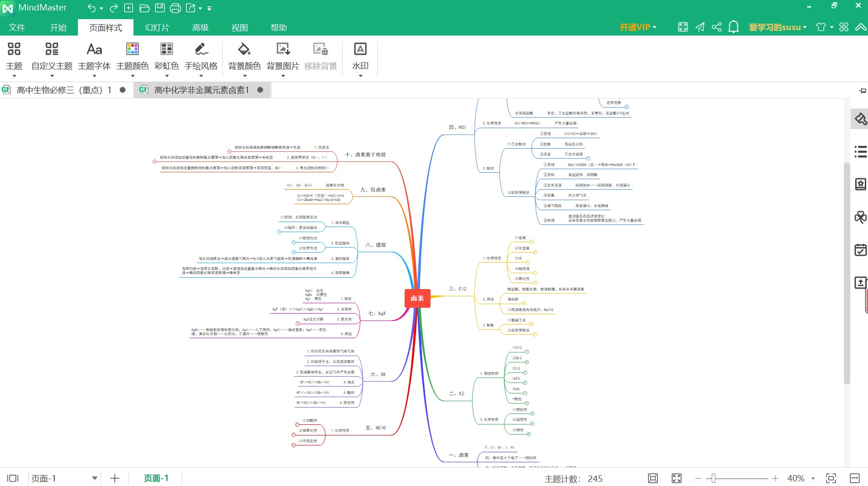Image resolution: width=868 pixels, height=486 pixels.
Task: Open the upload side panel icon
Action: 860,283
